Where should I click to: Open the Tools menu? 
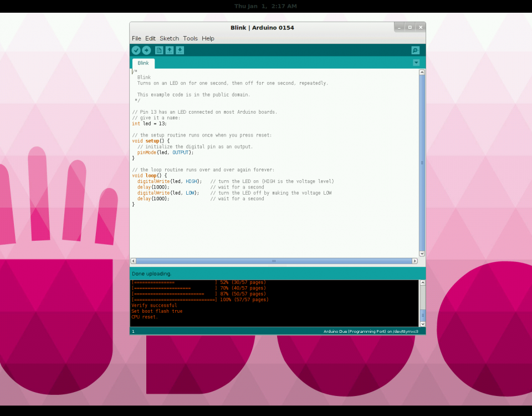click(x=190, y=38)
